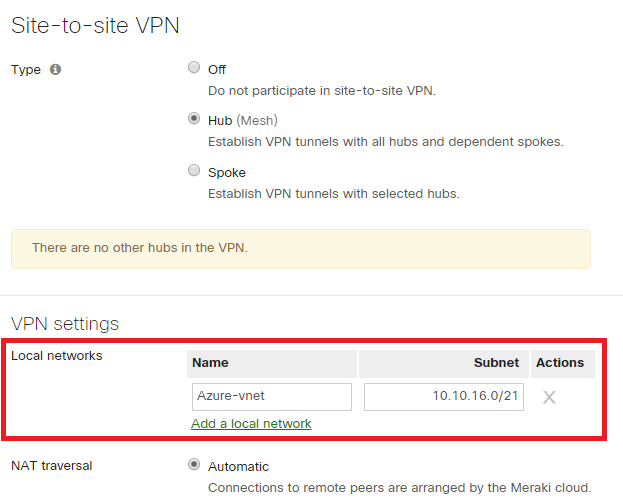Screen dimensions: 623x503
Task: Click the VPN settings section heading
Action: (65, 324)
